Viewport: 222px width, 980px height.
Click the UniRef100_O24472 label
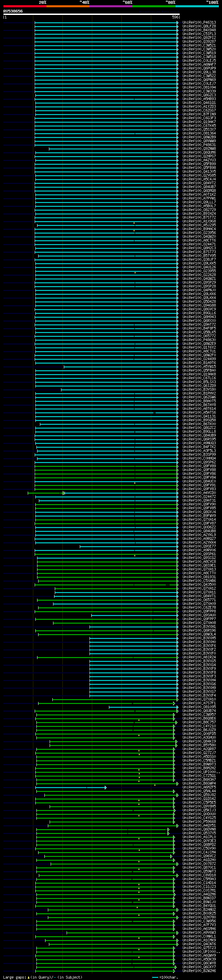[x=199, y=496]
